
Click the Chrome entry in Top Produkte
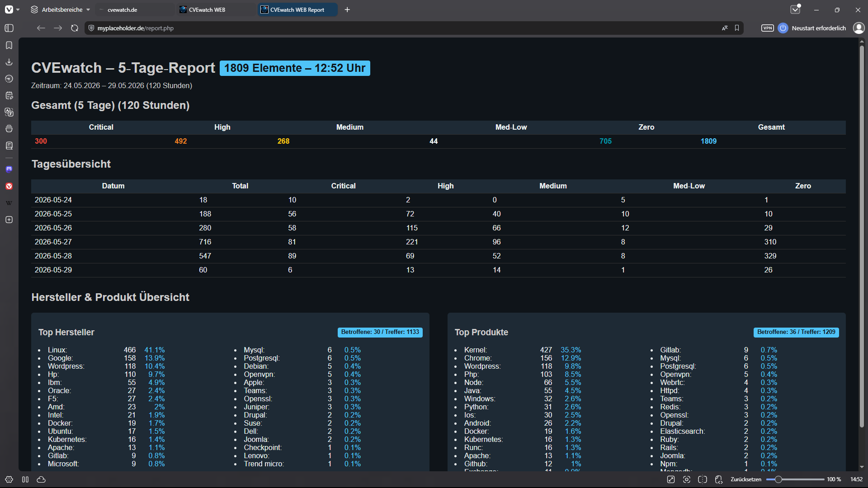pos(478,358)
